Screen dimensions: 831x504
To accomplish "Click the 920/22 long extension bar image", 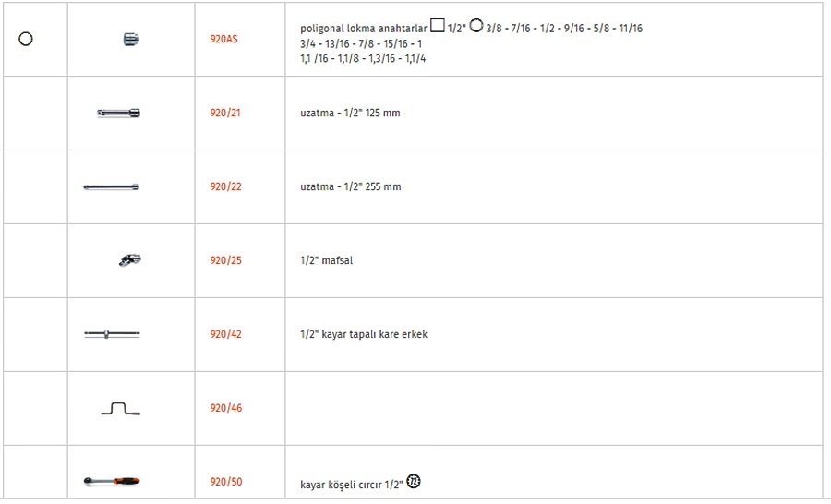I will (x=112, y=186).
